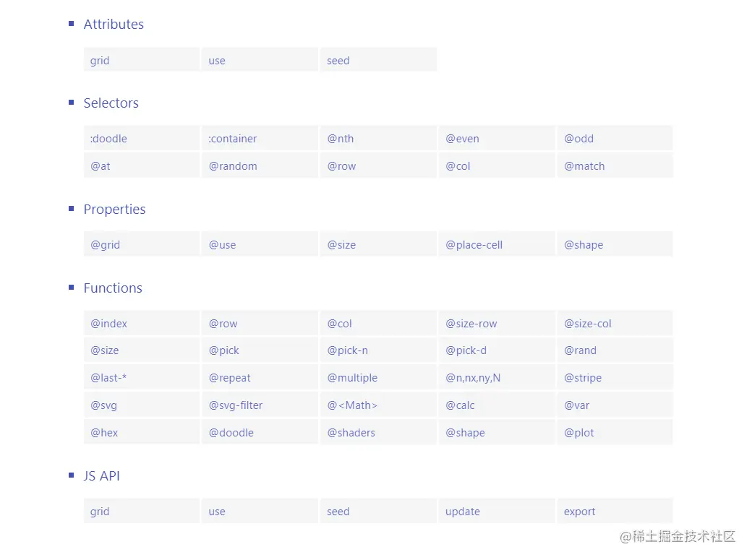Open the @var function
This screenshot has height=560, width=752.
click(615, 405)
